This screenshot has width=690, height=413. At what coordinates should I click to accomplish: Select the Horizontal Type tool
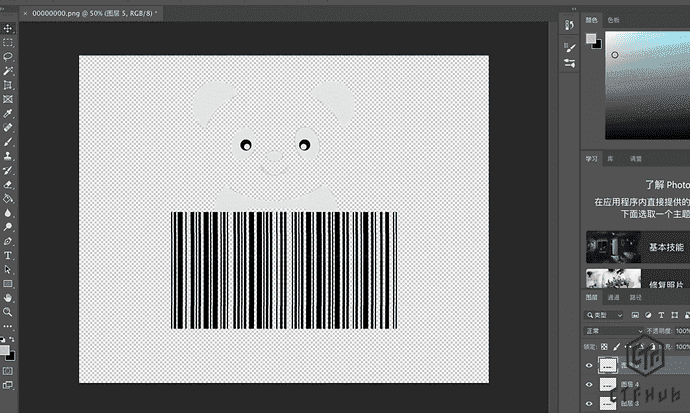(x=8, y=255)
